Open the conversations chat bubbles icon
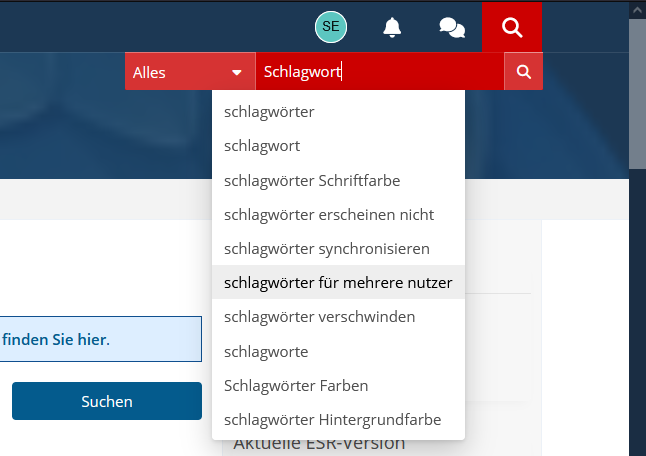This screenshot has width=646, height=456. point(452,27)
